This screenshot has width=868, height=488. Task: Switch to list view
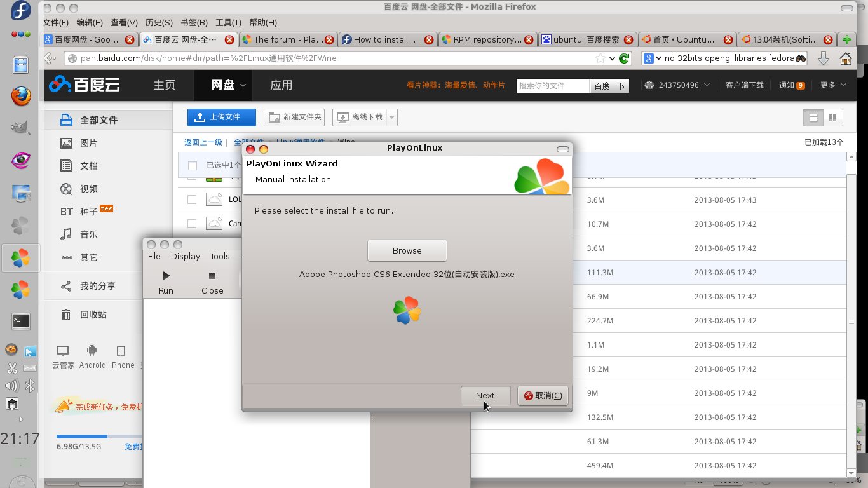[x=813, y=118]
